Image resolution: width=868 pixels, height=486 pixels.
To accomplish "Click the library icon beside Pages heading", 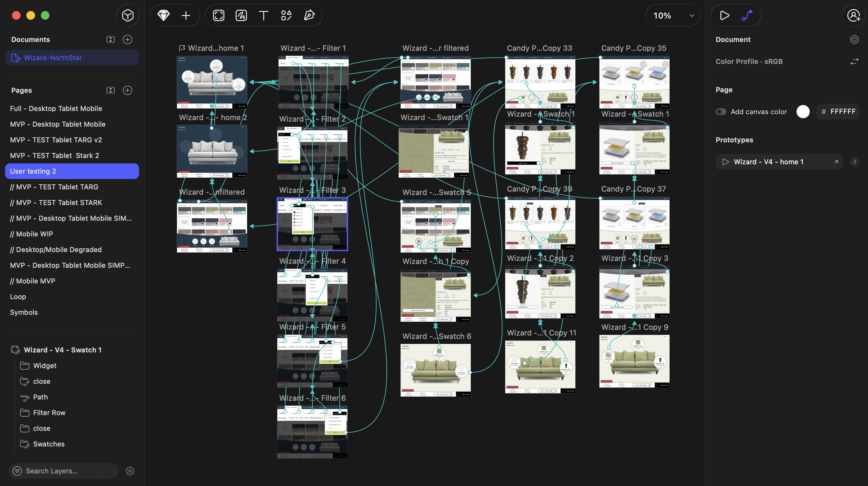I will click(111, 90).
